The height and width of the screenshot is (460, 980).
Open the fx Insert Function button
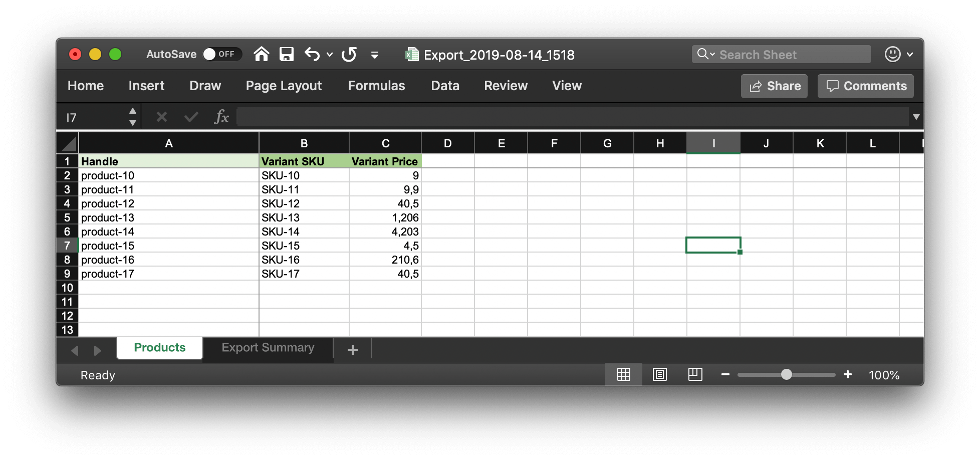(221, 117)
